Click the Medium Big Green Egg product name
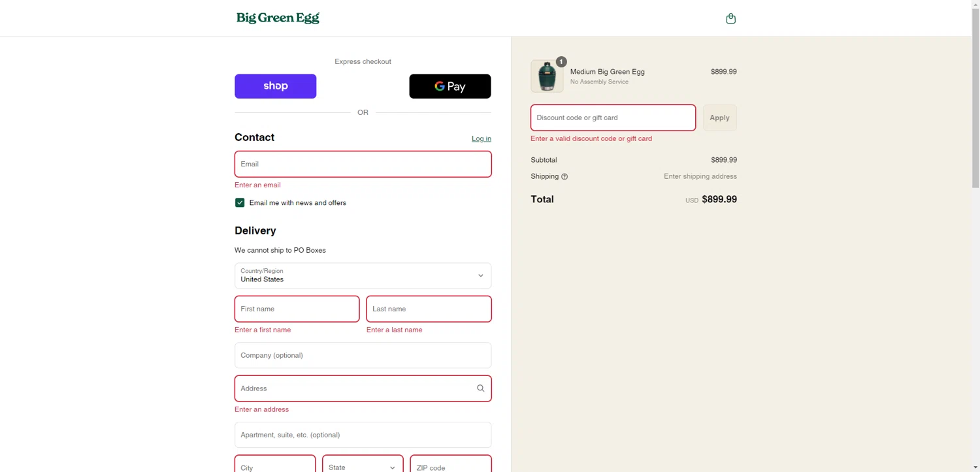 pos(607,72)
